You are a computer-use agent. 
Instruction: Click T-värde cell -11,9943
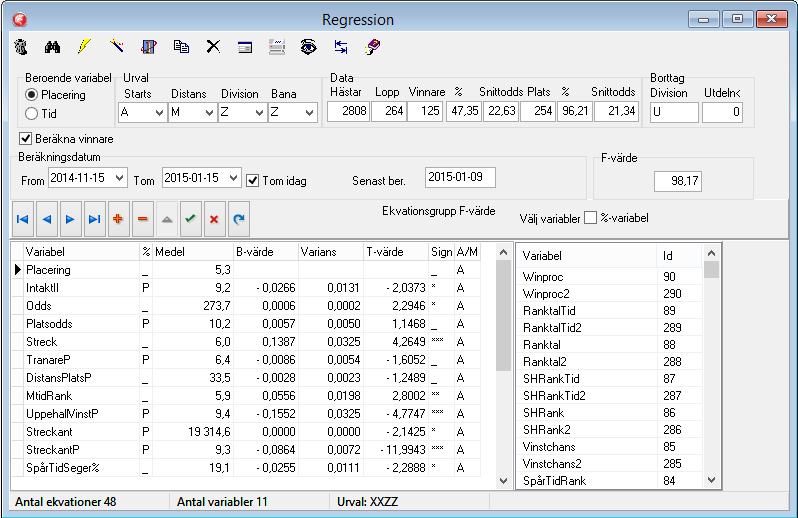click(x=396, y=450)
